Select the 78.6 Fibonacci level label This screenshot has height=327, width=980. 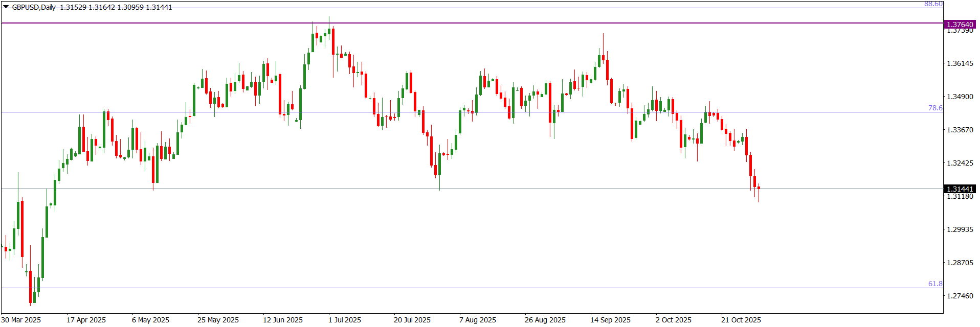pos(935,108)
